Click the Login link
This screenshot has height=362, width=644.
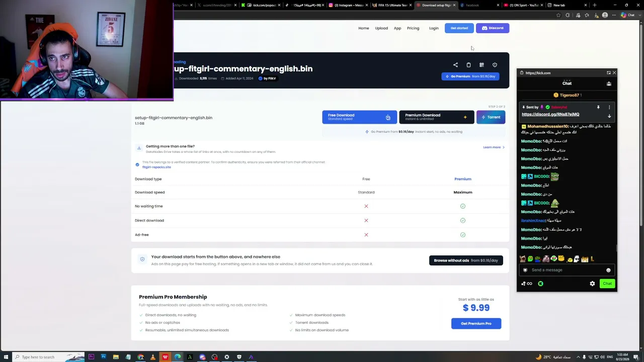pyautogui.click(x=434, y=28)
